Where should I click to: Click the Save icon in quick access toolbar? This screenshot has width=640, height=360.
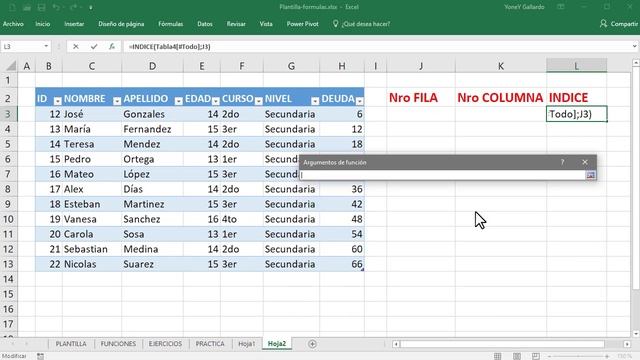(x=41, y=7)
